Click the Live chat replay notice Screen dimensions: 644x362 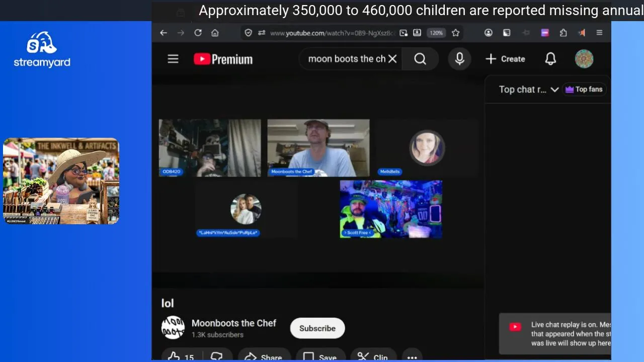click(x=555, y=334)
